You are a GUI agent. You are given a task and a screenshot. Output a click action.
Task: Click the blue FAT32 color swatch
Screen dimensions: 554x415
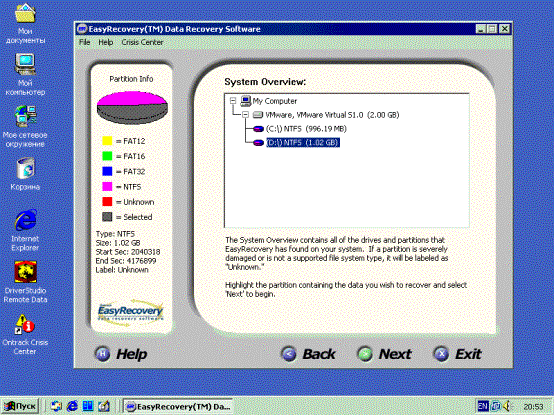click(107, 171)
